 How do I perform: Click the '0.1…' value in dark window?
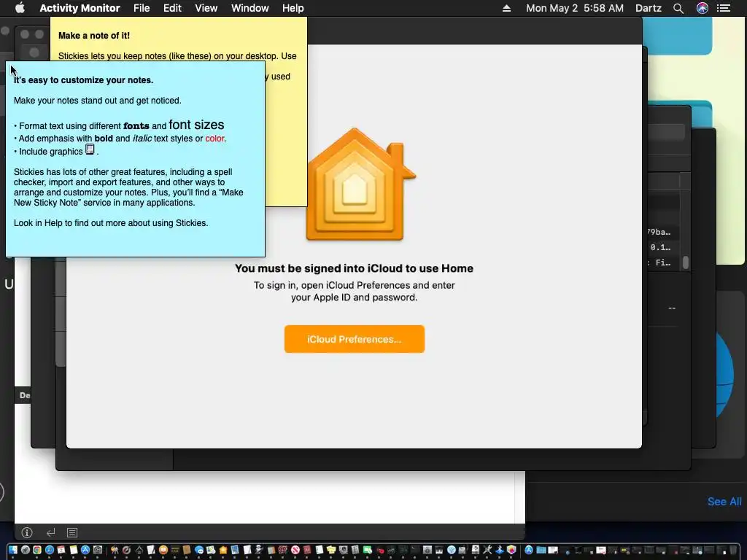660,247
